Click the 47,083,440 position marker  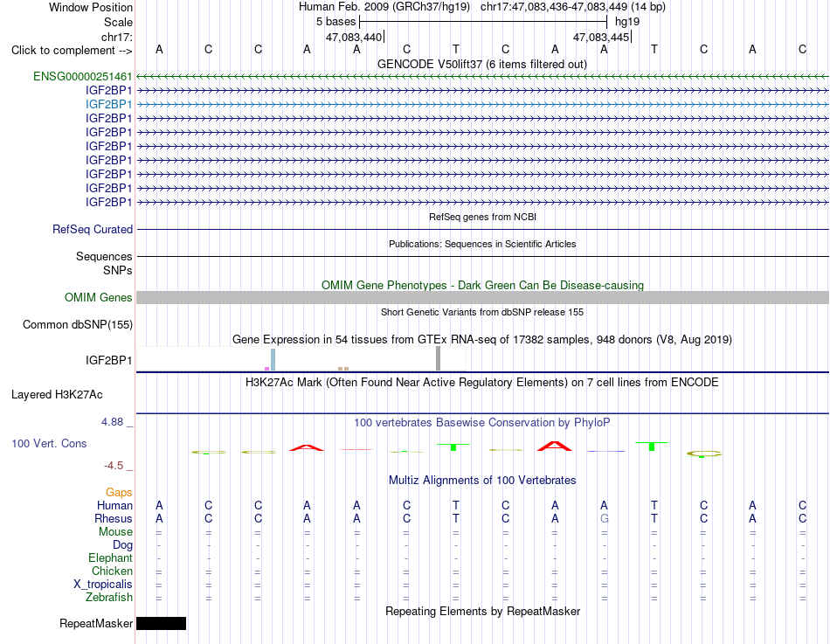pos(354,37)
